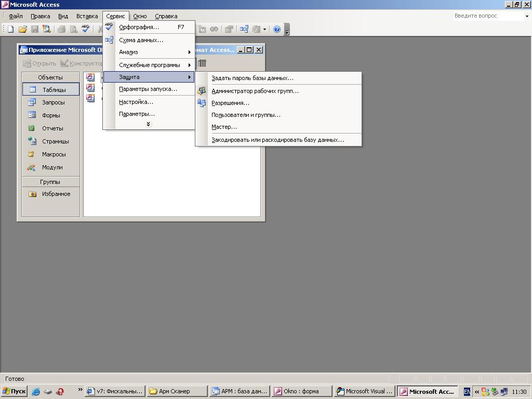Click the Защита submenu entry
This screenshot has height=399, width=532.
(149, 77)
